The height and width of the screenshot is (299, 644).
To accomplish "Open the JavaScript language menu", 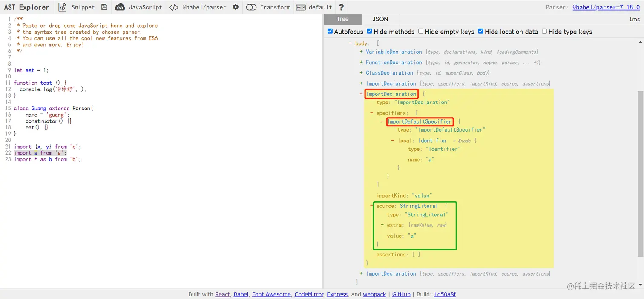I will click(x=146, y=7).
